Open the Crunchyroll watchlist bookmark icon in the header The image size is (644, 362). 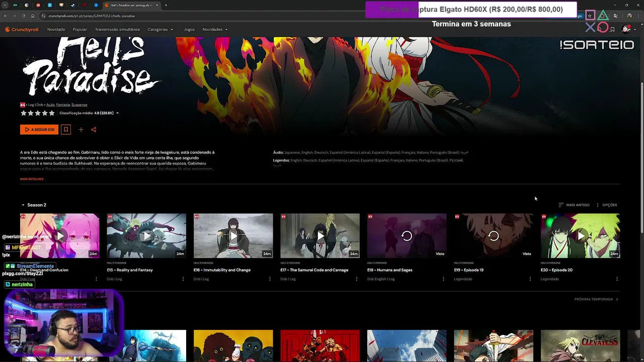pos(612,30)
